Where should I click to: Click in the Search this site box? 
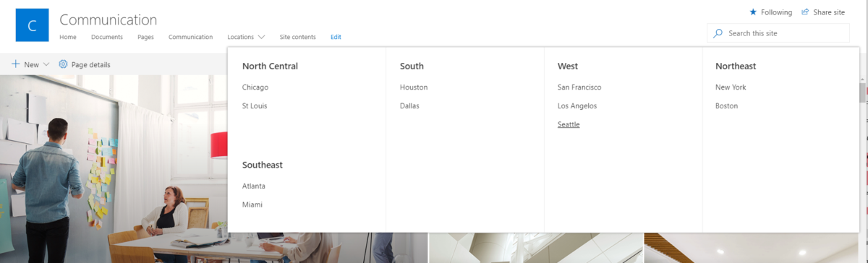tap(778, 33)
